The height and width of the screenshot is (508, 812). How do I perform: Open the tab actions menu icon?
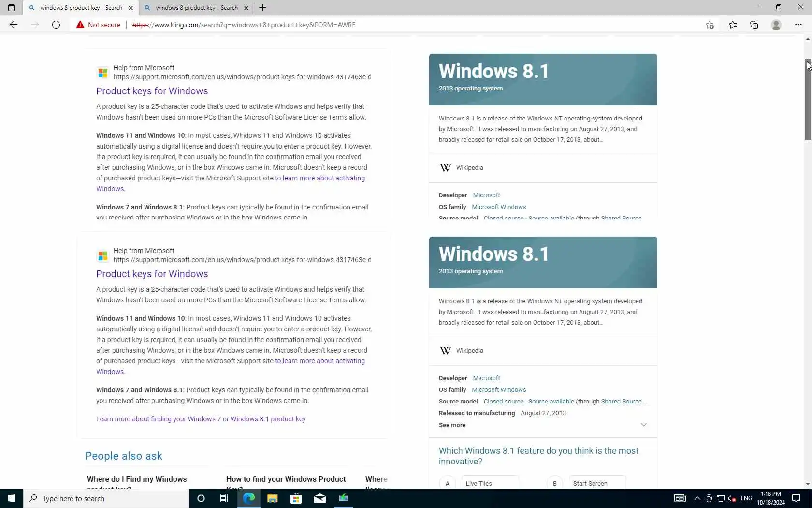click(x=12, y=8)
